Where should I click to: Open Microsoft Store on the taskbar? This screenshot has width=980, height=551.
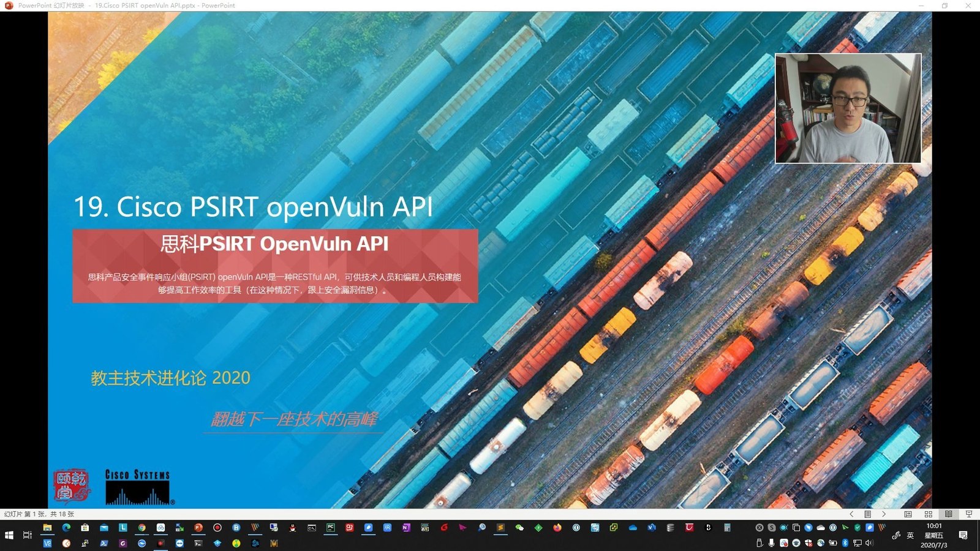(x=85, y=527)
